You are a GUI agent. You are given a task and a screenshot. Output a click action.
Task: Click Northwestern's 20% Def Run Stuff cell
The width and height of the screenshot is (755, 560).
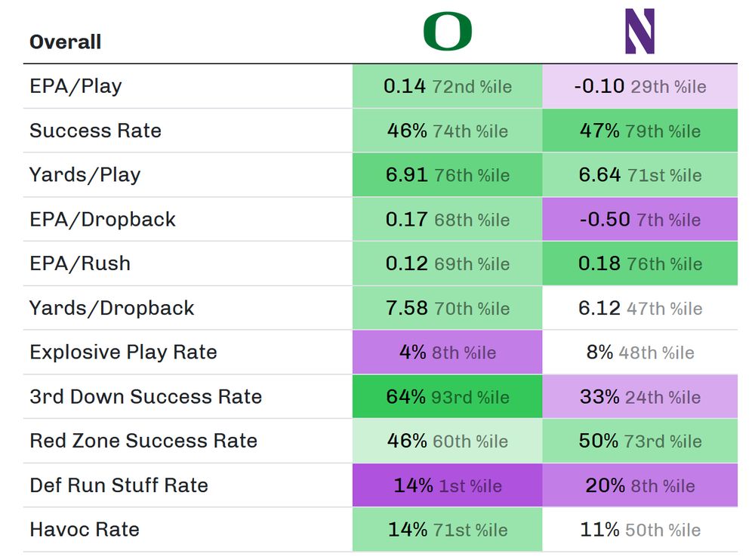click(x=639, y=485)
